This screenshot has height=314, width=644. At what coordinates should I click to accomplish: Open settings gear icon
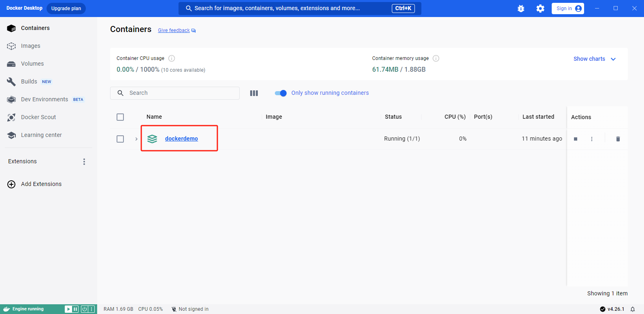pyautogui.click(x=540, y=9)
